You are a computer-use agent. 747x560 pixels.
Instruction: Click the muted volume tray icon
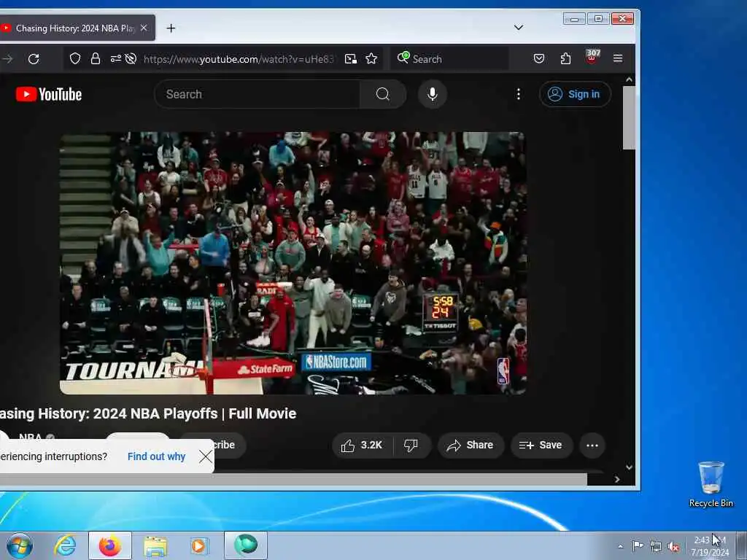[673, 546]
